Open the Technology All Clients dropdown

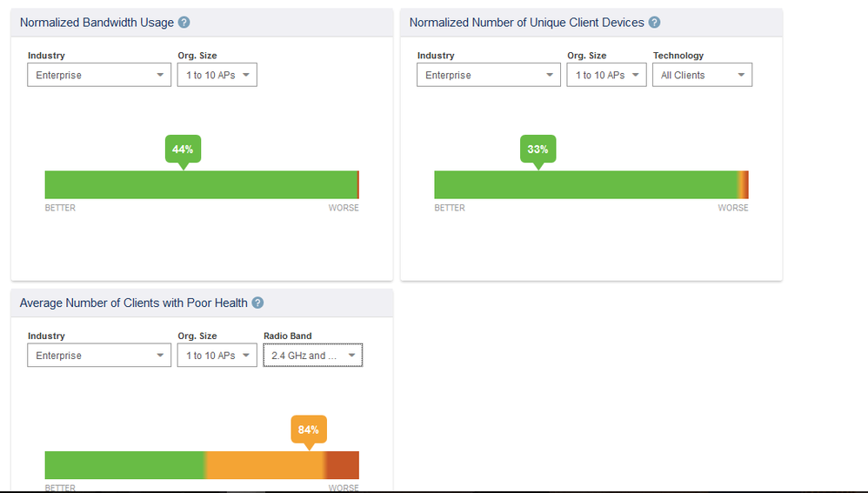[x=702, y=75]
